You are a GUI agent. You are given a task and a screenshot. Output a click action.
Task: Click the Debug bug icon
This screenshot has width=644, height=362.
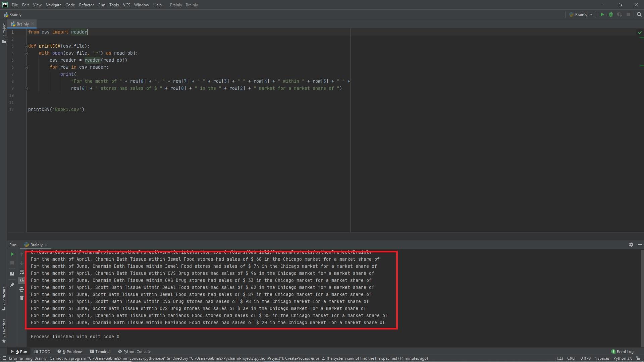click(x=611, y=15)
